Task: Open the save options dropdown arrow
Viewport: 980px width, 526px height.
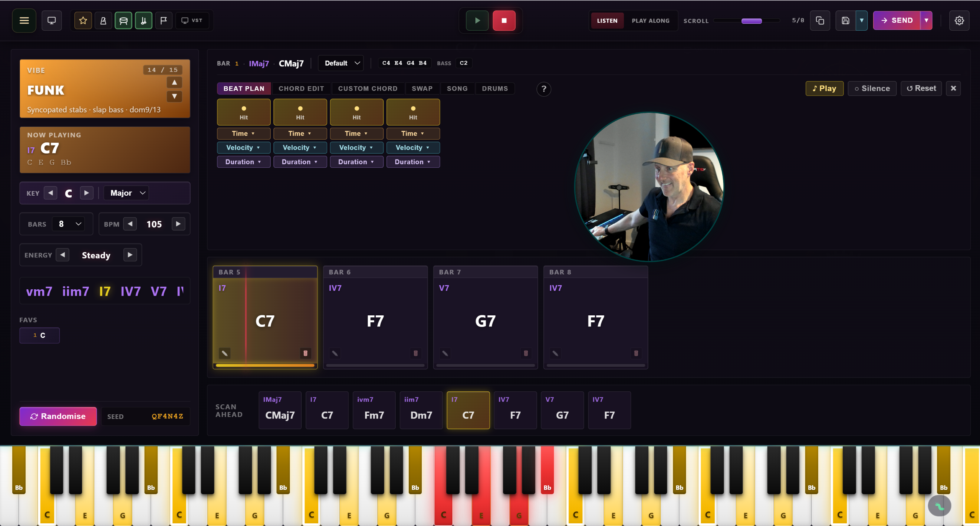Action: 862,20
